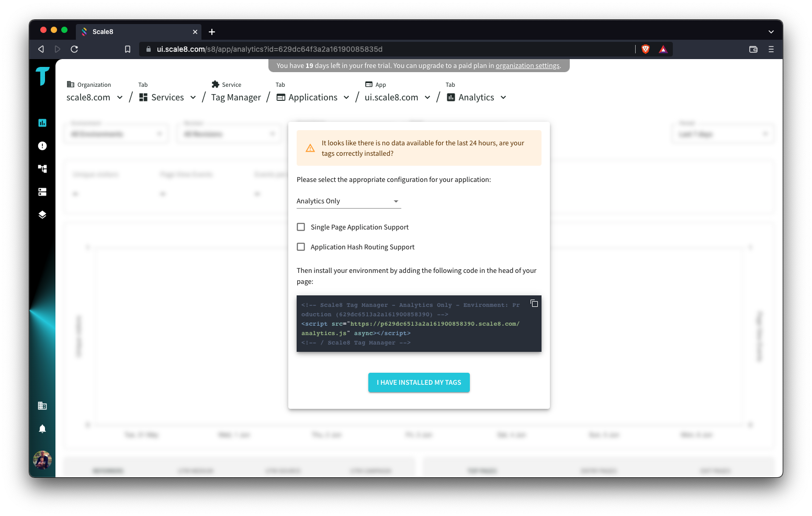This screenshot has width=812, height=516.
Task: Open the environments server sidebar icon
Action: 42,192
